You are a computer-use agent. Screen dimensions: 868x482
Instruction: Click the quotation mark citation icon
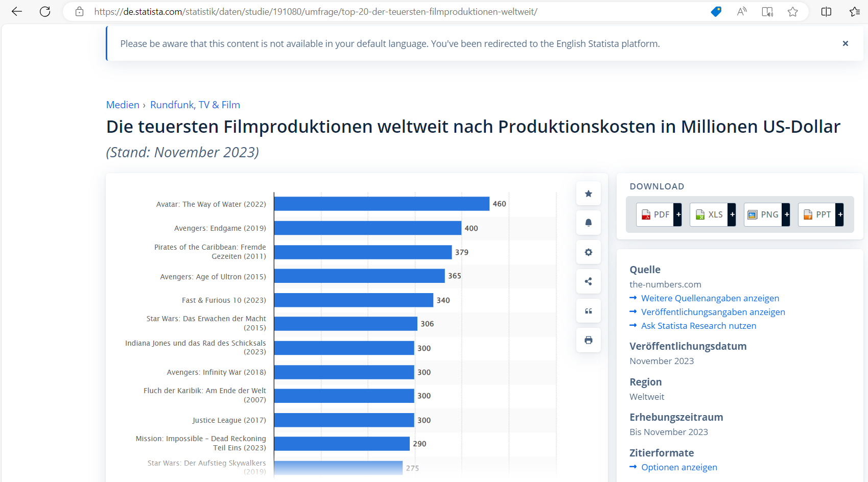click(x=588, y=311)
